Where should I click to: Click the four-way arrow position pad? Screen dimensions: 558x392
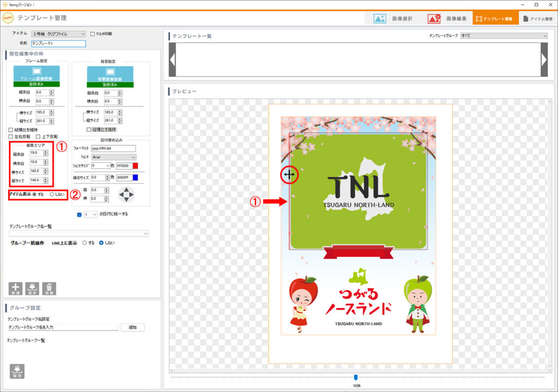click(126, 194)
